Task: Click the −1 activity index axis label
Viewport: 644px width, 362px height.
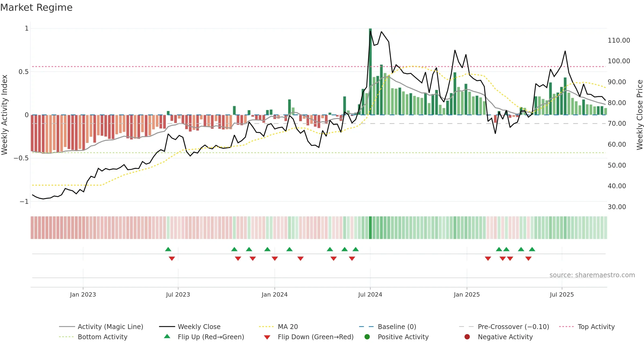Action: click(x=24, y=201)
